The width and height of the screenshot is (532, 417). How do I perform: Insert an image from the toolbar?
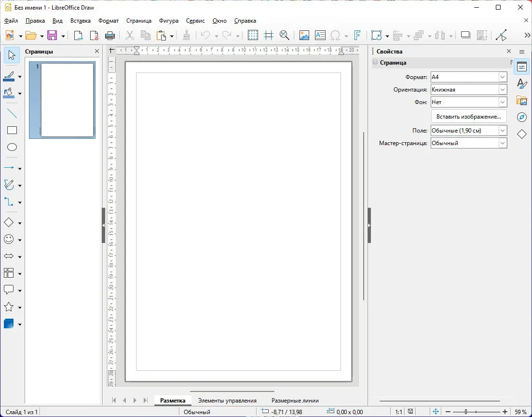pos(304,35)
